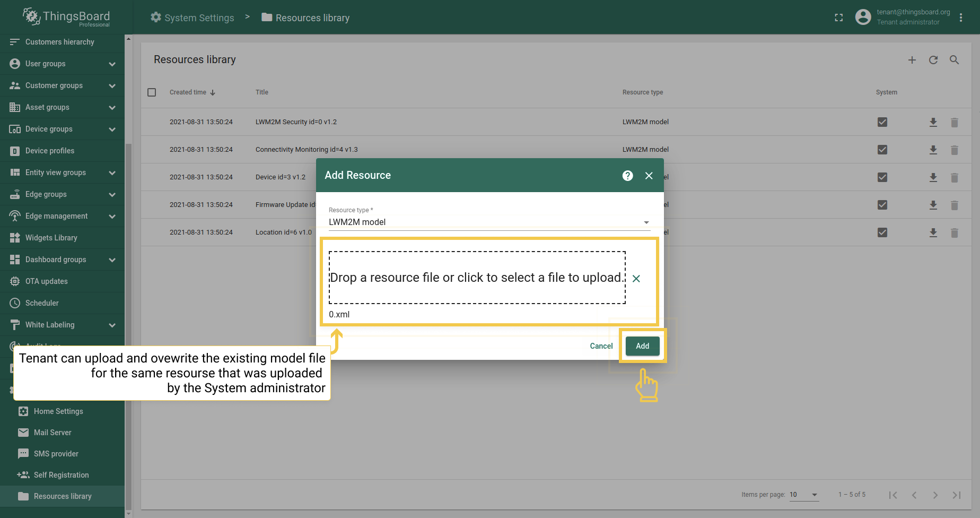The width and height of the screenshot is (980, 518).
Task: Open Device profiles page
Action: coord(62,151)
